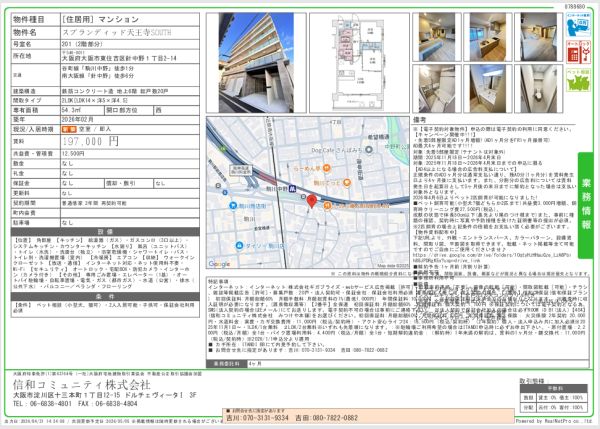The height and width of the screenshot is (429, 600).
Task: Click the 2LDK layout type value
Action: tap(95, 101)
